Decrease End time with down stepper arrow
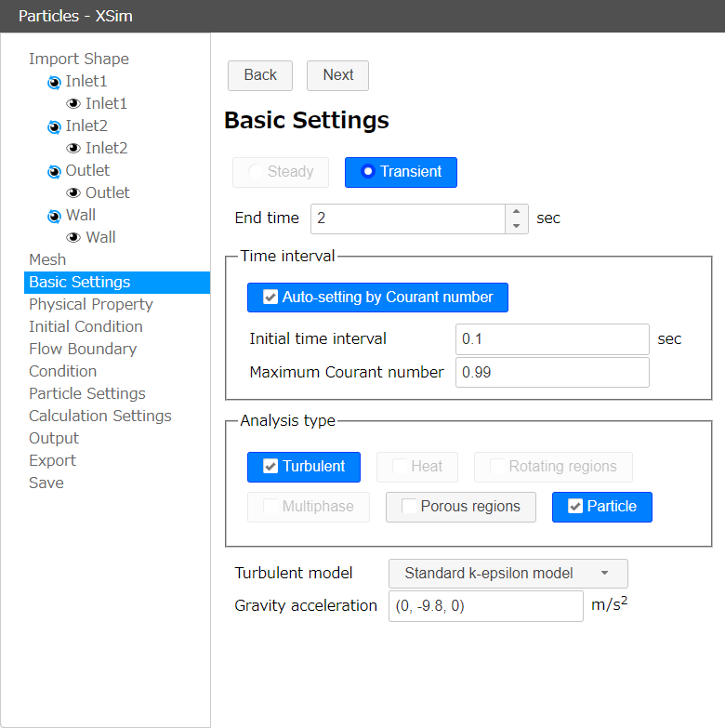The height and width of the screenshot is (728, 725). coord(517,226)
